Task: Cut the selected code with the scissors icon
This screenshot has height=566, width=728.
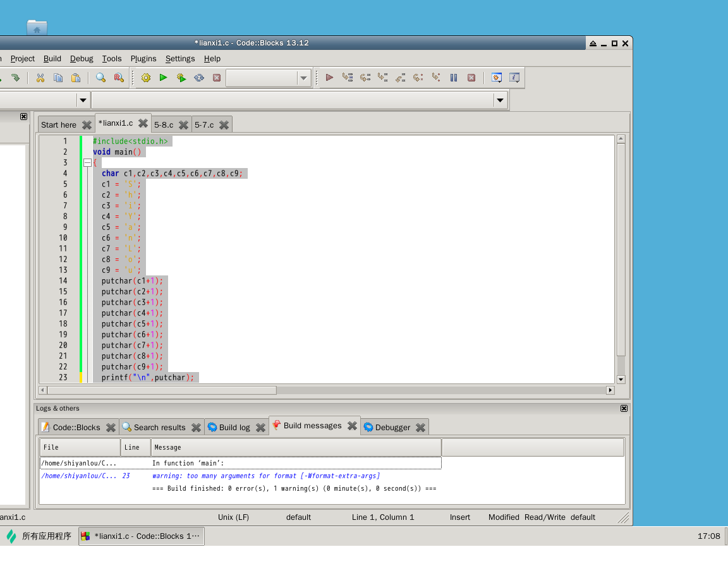Action: [x=40, y=78]
